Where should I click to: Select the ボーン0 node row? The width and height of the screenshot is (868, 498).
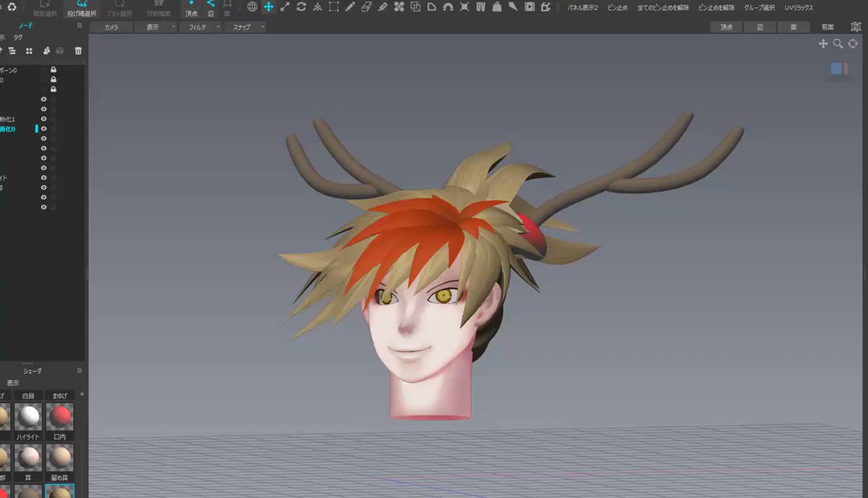point(42,70)
